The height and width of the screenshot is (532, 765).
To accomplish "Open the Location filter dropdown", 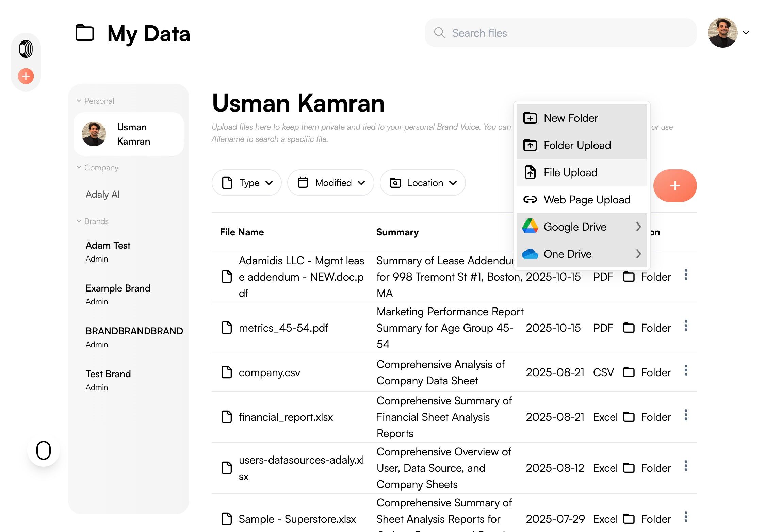I will pos(423,183).
